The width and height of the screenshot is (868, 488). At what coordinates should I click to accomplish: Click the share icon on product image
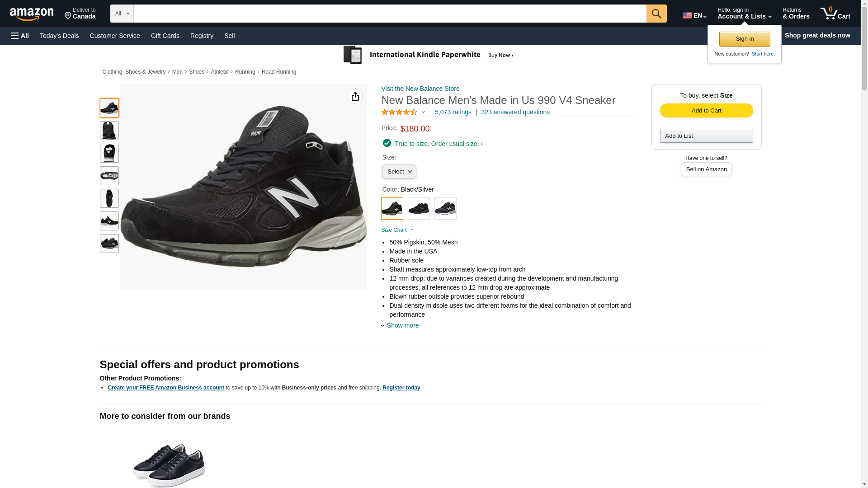pos(355,96)
